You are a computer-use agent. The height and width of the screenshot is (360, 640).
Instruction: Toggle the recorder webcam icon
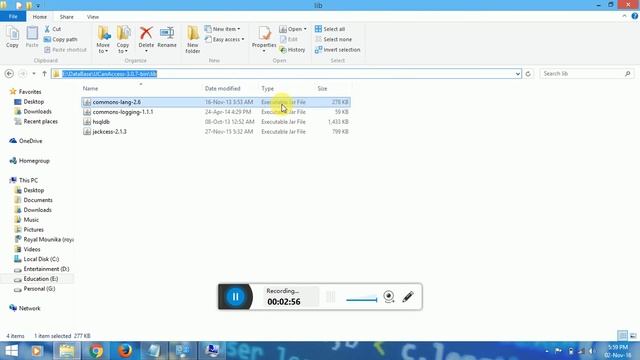tap(389, 297)
